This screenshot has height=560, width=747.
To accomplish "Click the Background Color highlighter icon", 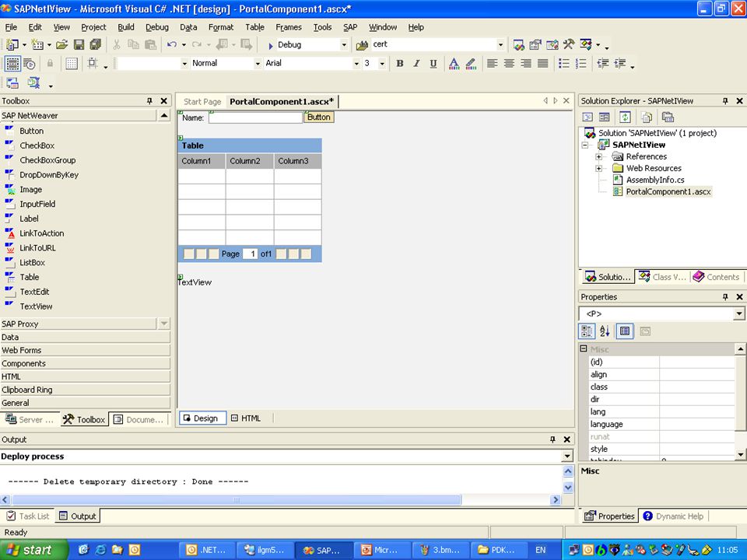I will pos(471,63).
